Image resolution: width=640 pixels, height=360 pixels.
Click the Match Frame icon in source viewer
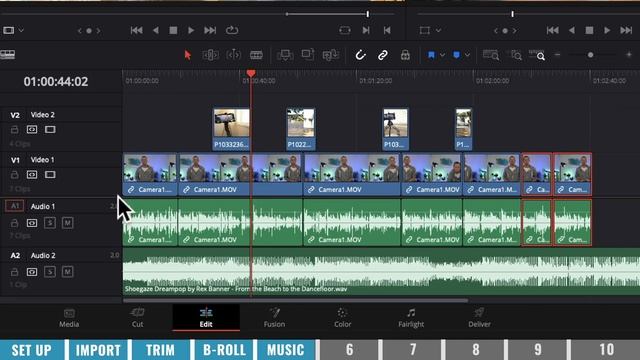(x=344, y=30)
